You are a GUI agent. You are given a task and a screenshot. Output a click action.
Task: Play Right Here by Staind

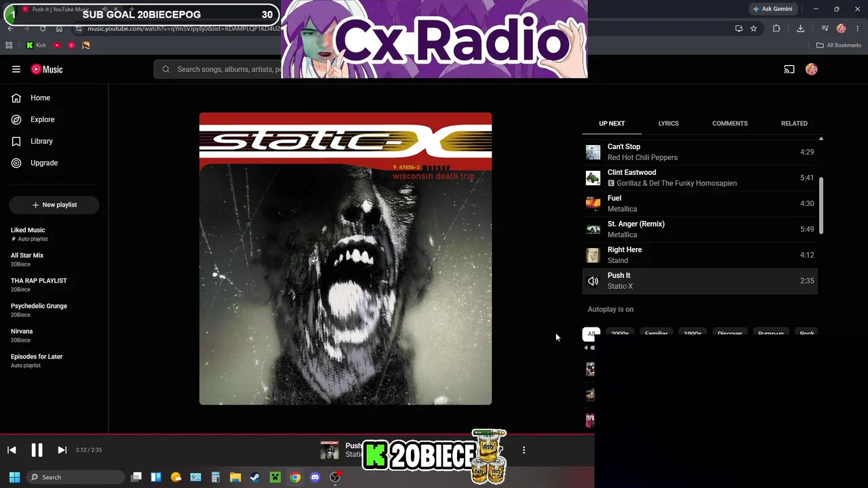click(x=700, y=255)
